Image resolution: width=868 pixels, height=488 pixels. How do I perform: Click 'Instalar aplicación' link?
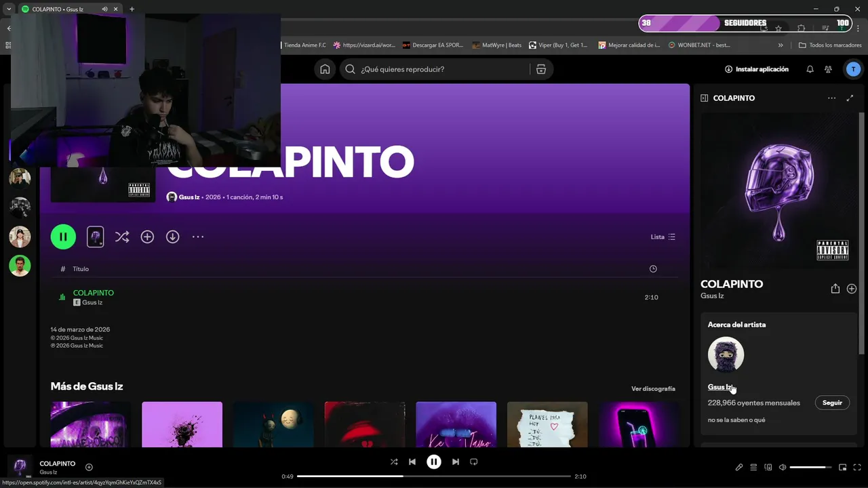pos(757,69)
